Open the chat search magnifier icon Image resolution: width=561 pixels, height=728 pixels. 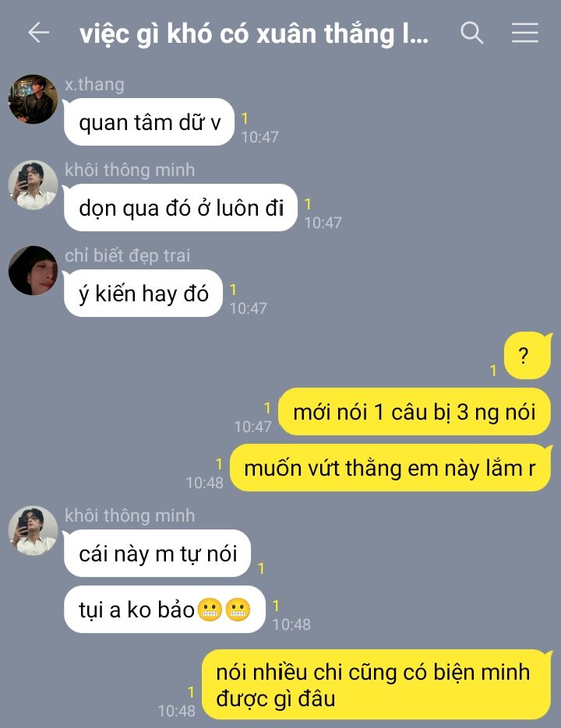[x=471, y=33]
